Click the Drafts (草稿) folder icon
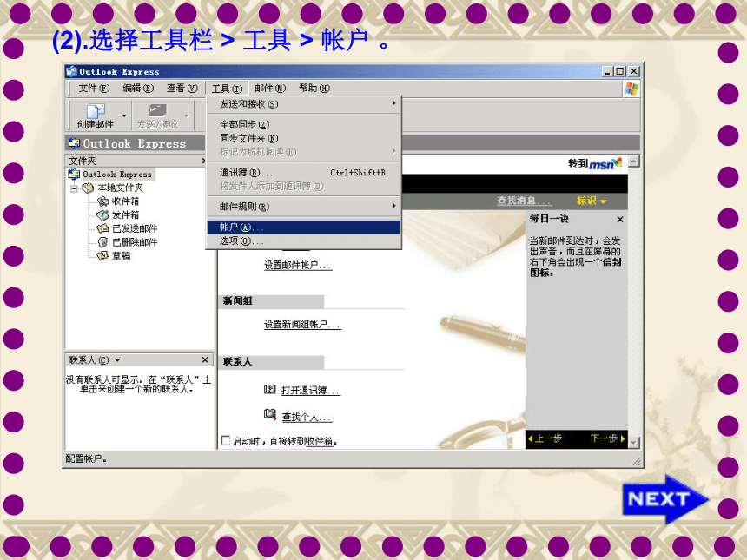Screen dimensions: 747x560 (x=102, y=256)
